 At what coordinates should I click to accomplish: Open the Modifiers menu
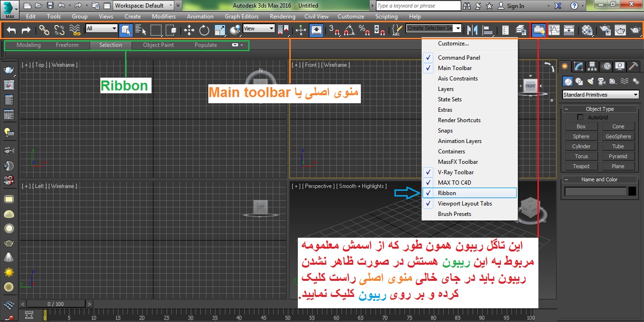point(164,17)
